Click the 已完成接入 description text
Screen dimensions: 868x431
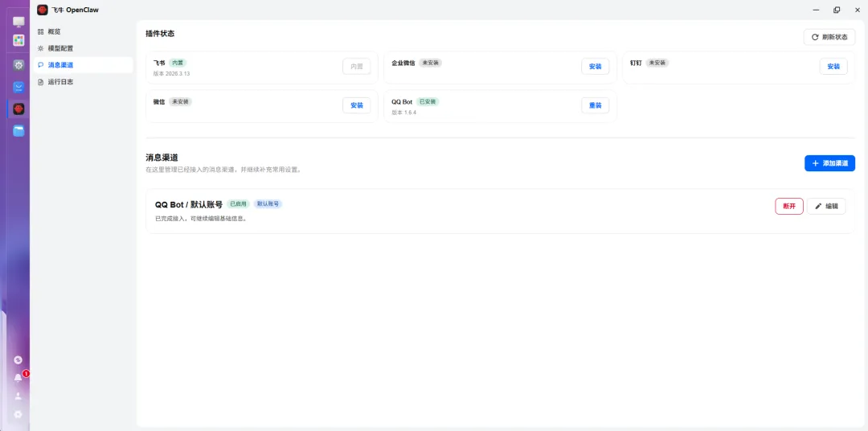(x=200, y=218)
